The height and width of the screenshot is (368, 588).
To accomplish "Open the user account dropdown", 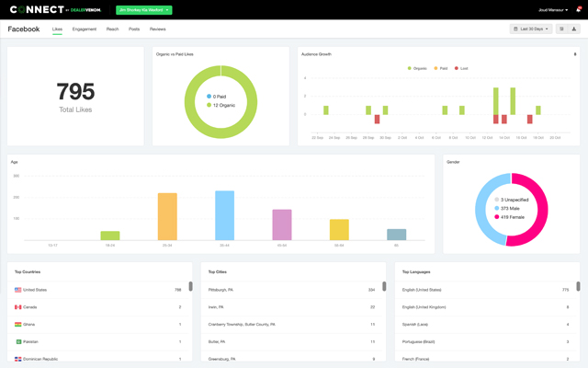I will [553, 10].
